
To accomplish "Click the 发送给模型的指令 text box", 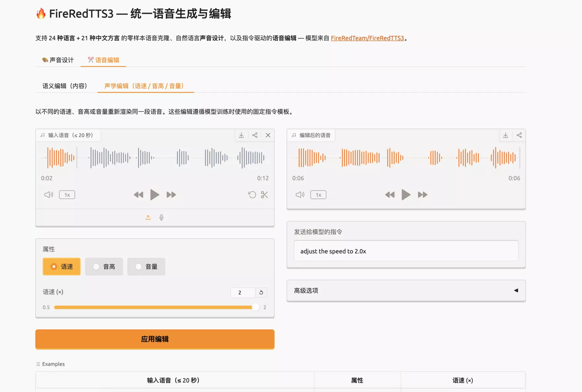I will (406, 251).
